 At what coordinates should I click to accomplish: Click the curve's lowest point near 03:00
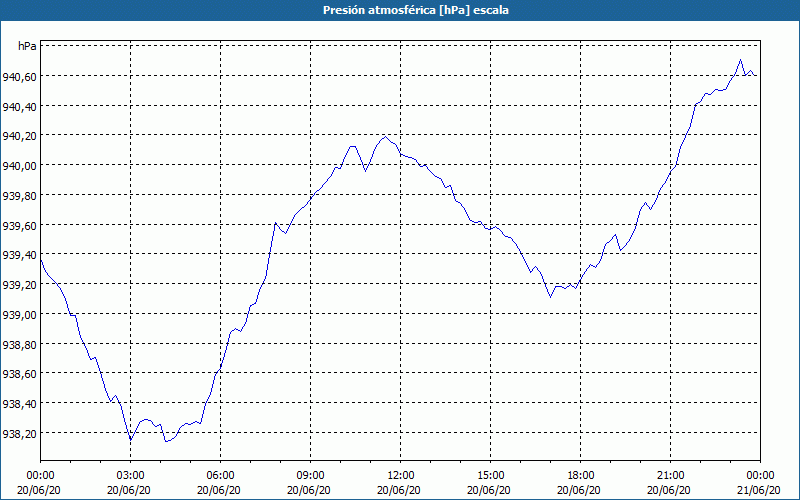coord(131,439)
